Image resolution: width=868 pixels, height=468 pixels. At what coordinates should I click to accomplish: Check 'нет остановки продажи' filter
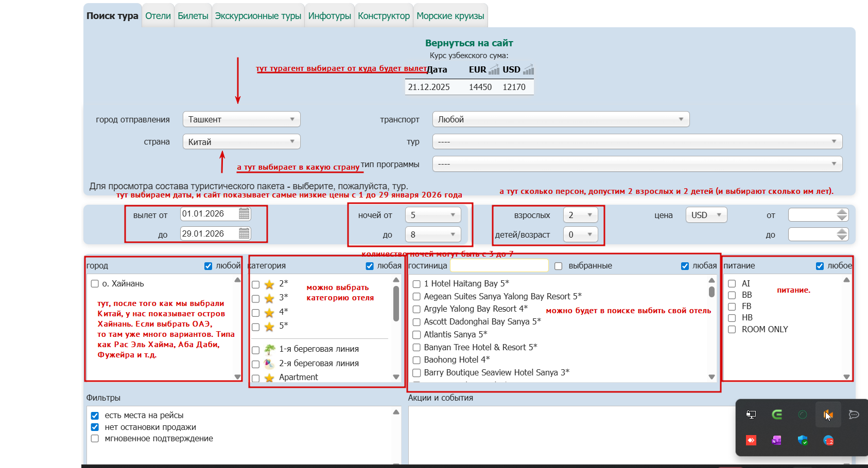(95, 427)
